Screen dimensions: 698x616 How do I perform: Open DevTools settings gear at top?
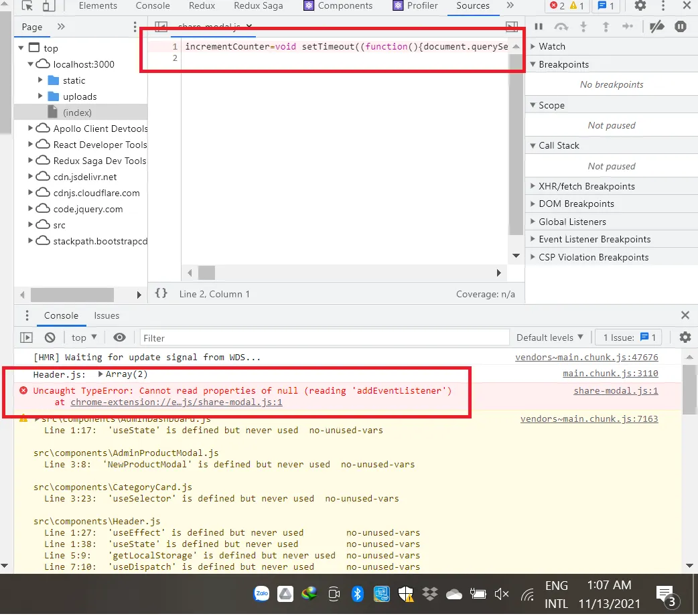coord(640,5)
